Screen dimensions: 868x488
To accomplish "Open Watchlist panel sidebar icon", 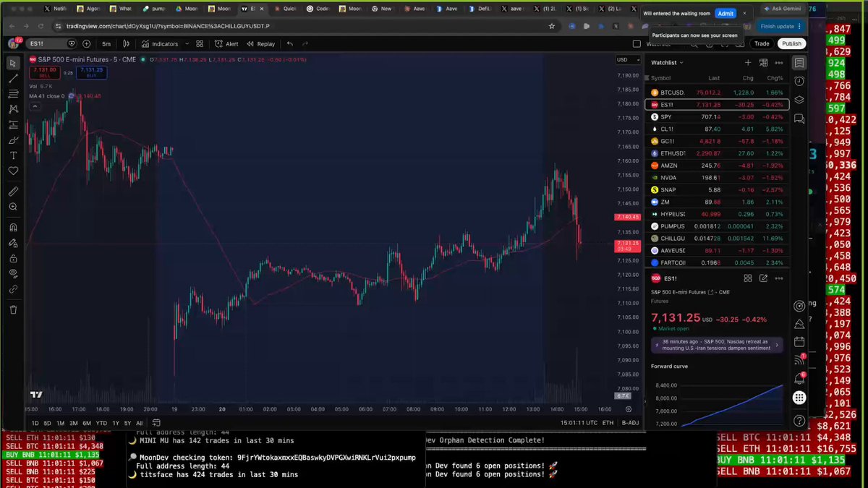I will [799, 63].
